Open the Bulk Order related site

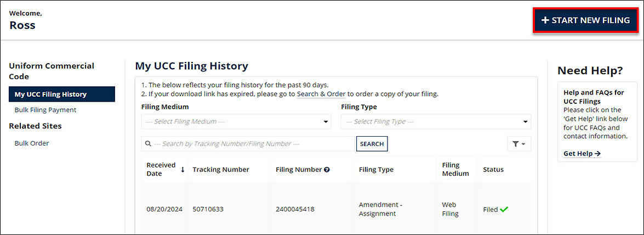point(32,143)
